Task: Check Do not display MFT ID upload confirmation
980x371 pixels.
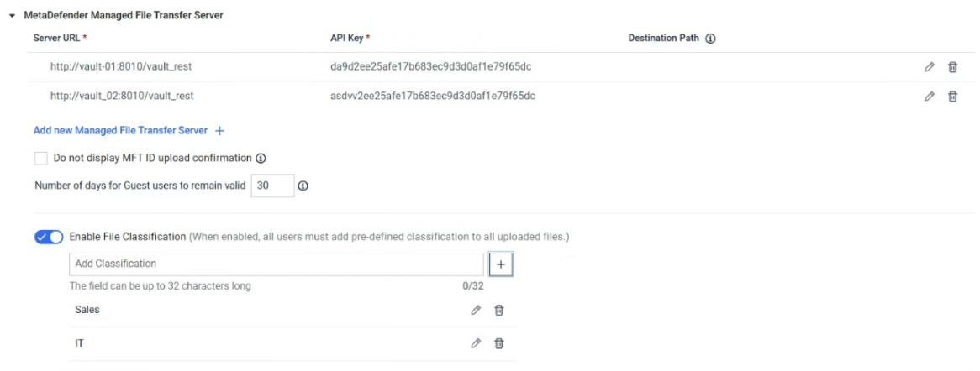Action: [41, 159]
